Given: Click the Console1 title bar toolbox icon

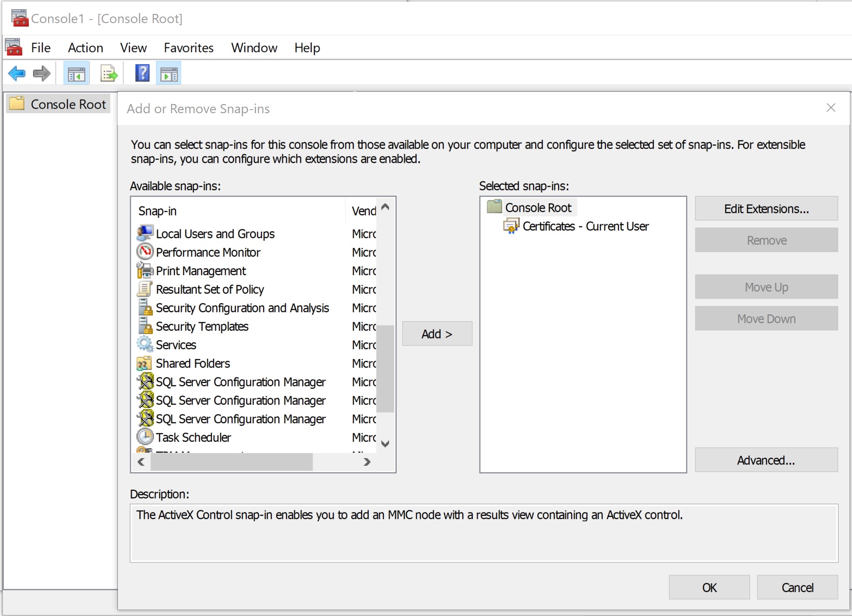Looking at the screenshot, I should (x=20, y=18).
